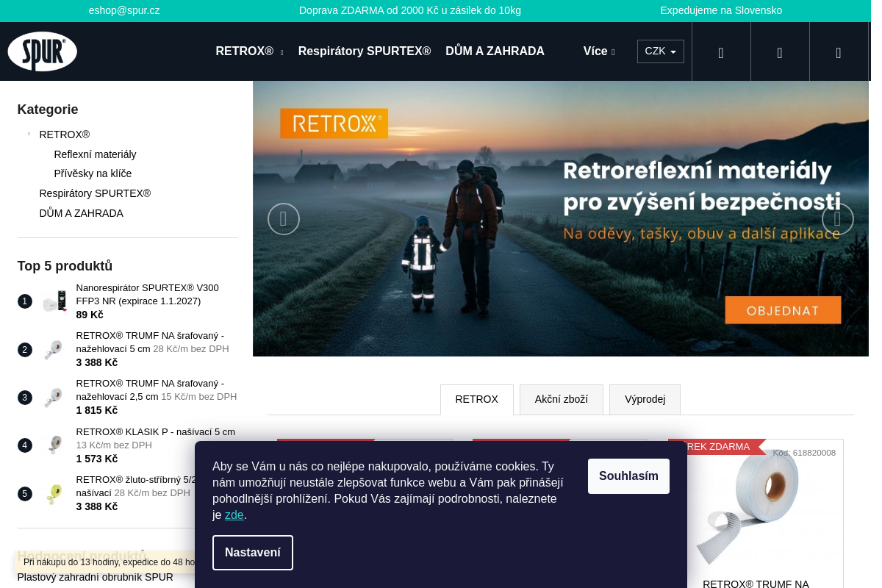Click the 1 815 Kč price
Screen dimensions: 882x588
point(97,410)
